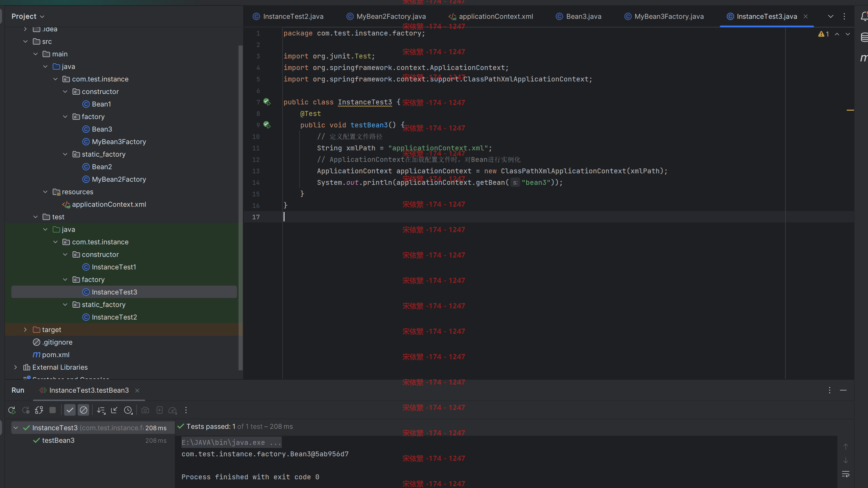Close the InstanceTest3.testBean3 run tab
Viewport: 868px width, 488px height.
137,391
